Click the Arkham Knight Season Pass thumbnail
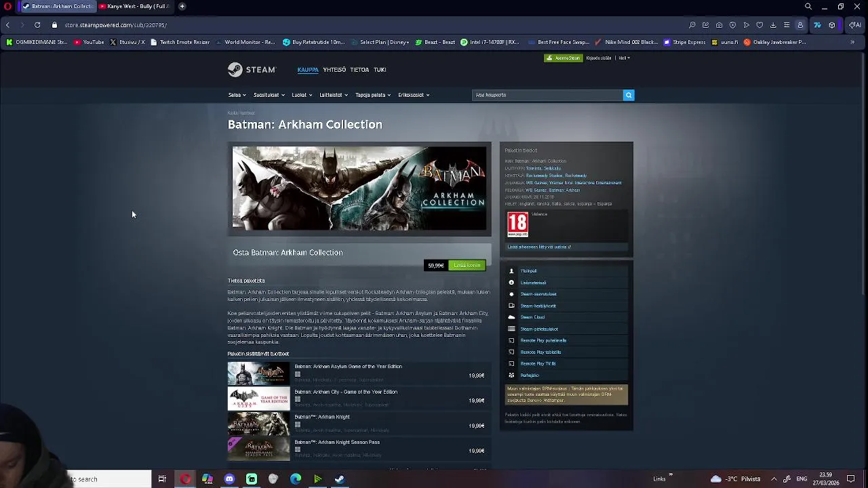The width and height of the screenshot is (868, 488). 258,449
